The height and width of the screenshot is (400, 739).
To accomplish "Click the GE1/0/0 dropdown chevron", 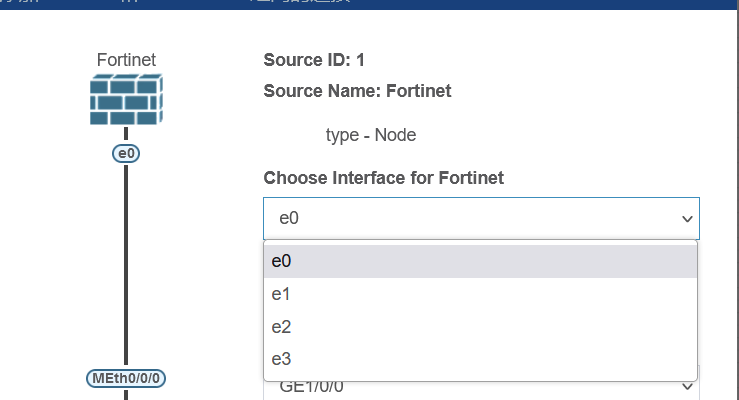I will [686, 388].
